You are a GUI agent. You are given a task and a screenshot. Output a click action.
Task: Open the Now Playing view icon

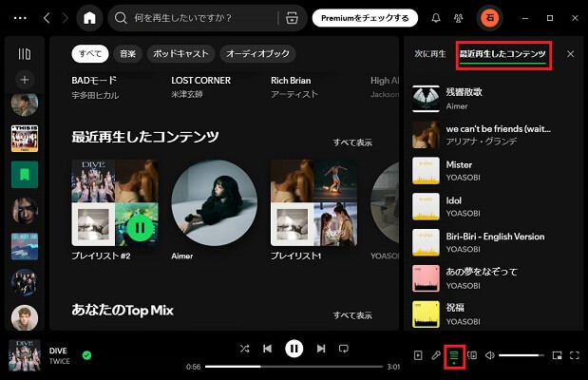pyautogui.click(x=418, y=355)
